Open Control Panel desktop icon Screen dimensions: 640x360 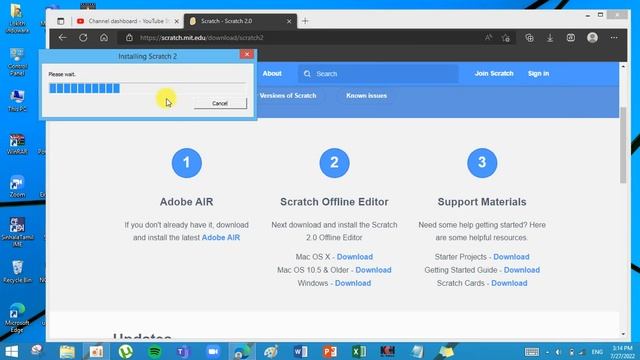pos(17,62)
